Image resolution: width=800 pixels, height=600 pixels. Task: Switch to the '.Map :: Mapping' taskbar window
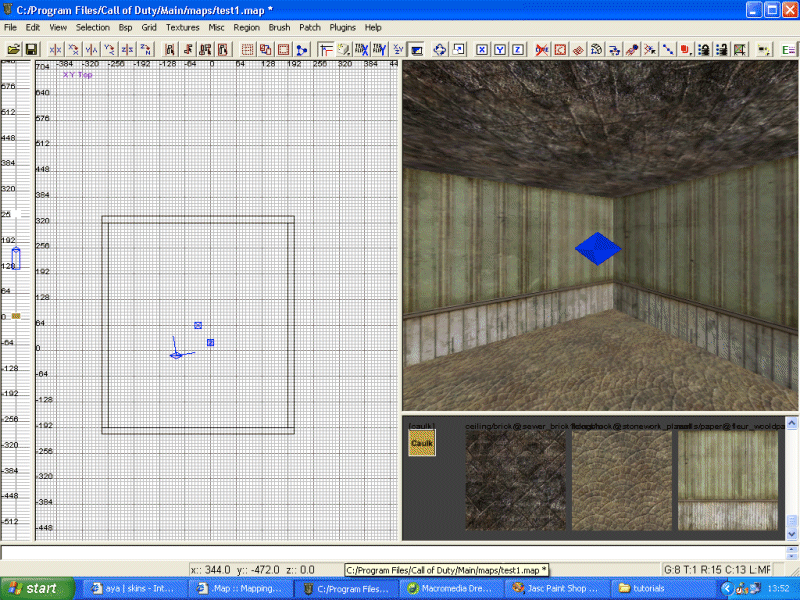coord(241,588)
